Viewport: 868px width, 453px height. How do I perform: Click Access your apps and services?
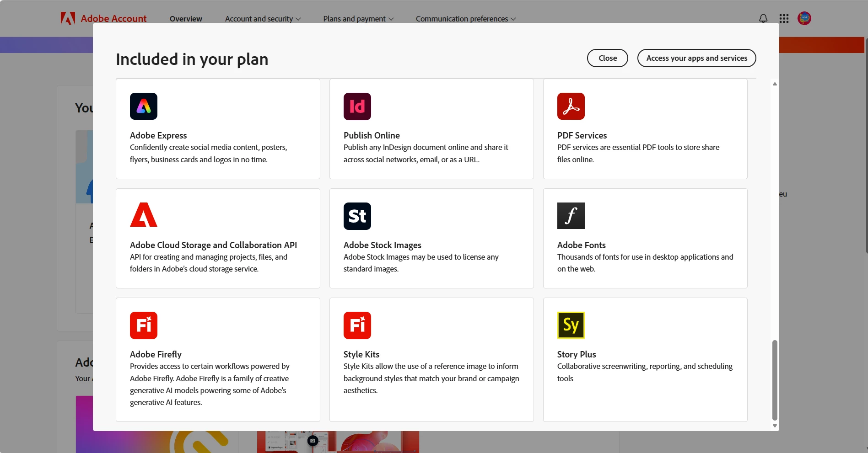696,58
